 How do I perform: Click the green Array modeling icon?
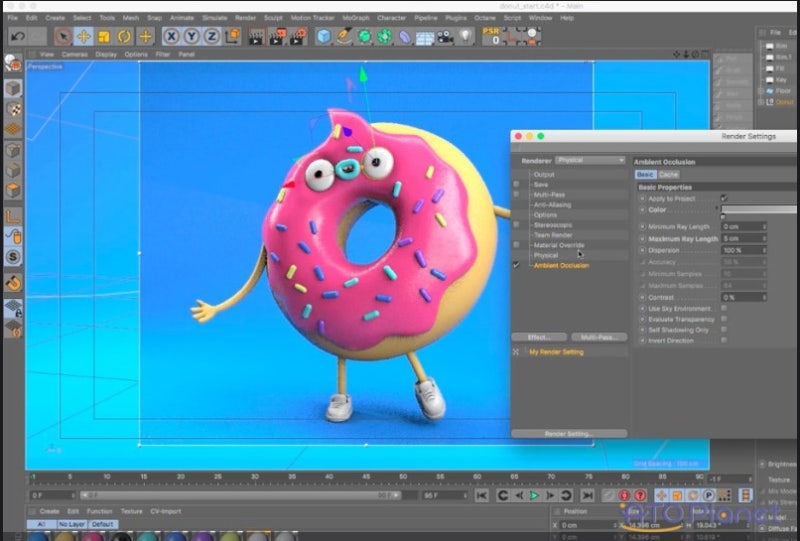point(385,36)
